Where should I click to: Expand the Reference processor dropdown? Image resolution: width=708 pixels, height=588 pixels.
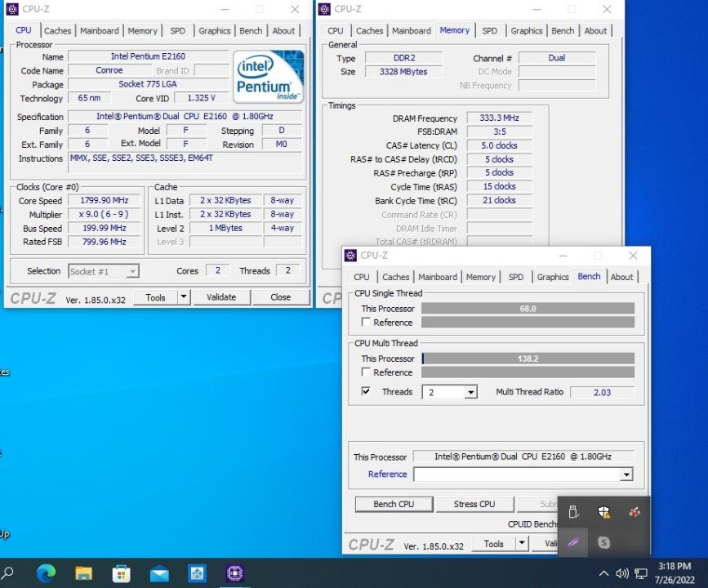point(626,474)
